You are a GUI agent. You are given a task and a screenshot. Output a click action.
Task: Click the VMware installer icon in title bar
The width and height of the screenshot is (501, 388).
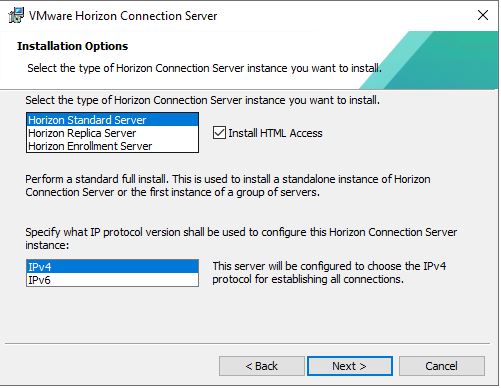(x=16, y=15)
